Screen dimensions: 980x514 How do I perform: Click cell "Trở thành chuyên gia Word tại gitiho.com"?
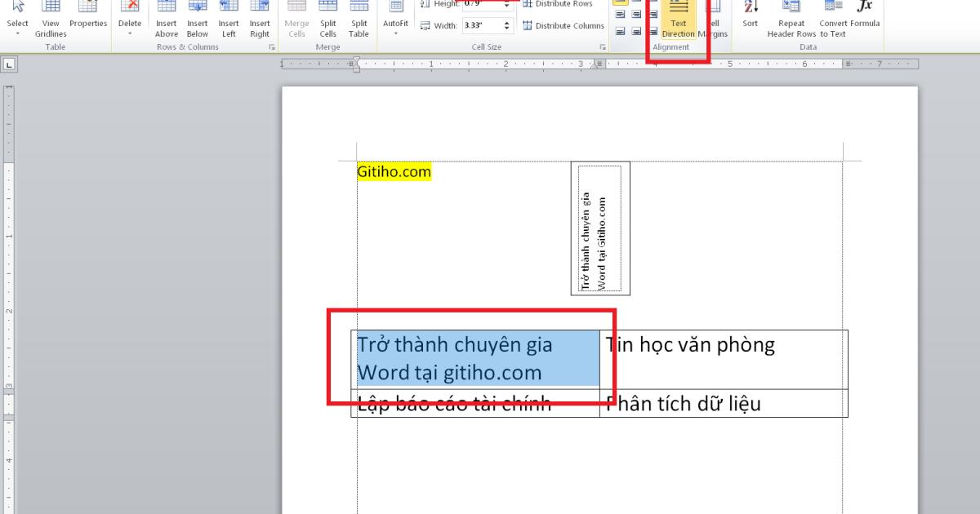coord(476,359)
